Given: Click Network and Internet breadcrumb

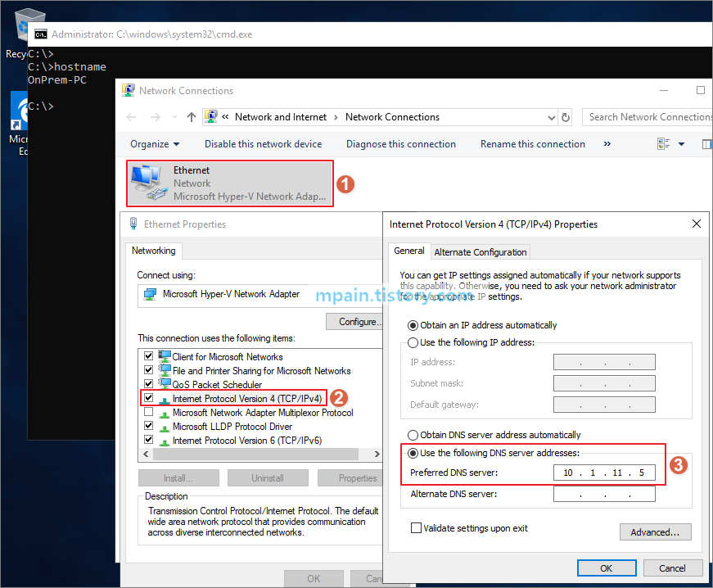Looking at the screenshot, I should pos(281,117).
